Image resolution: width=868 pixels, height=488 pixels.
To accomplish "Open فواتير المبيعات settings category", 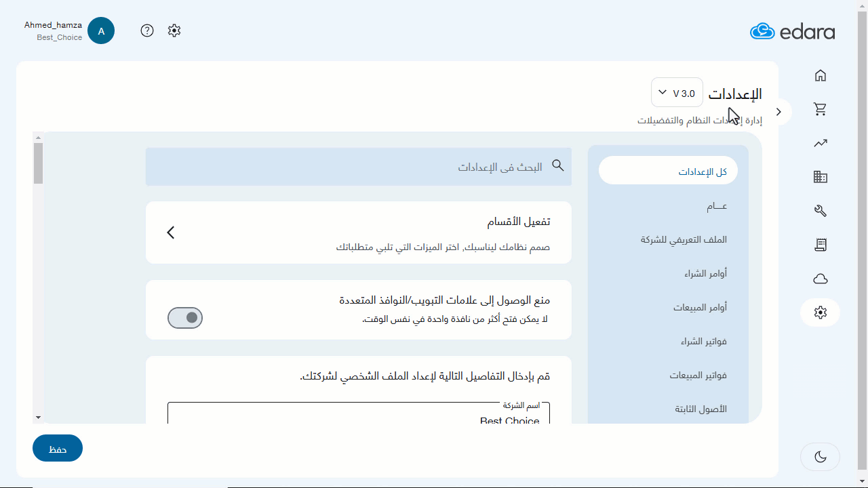I will click(x=698, y=375).
